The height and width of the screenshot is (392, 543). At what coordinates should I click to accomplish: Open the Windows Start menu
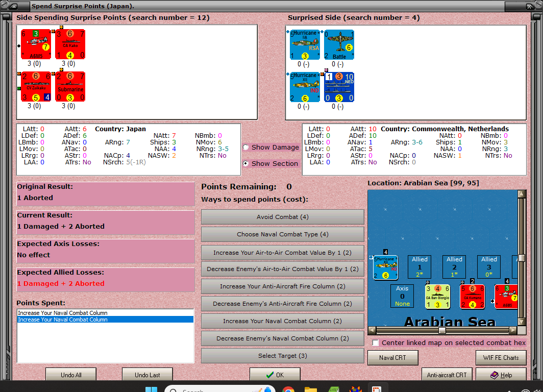click(152, 389)
